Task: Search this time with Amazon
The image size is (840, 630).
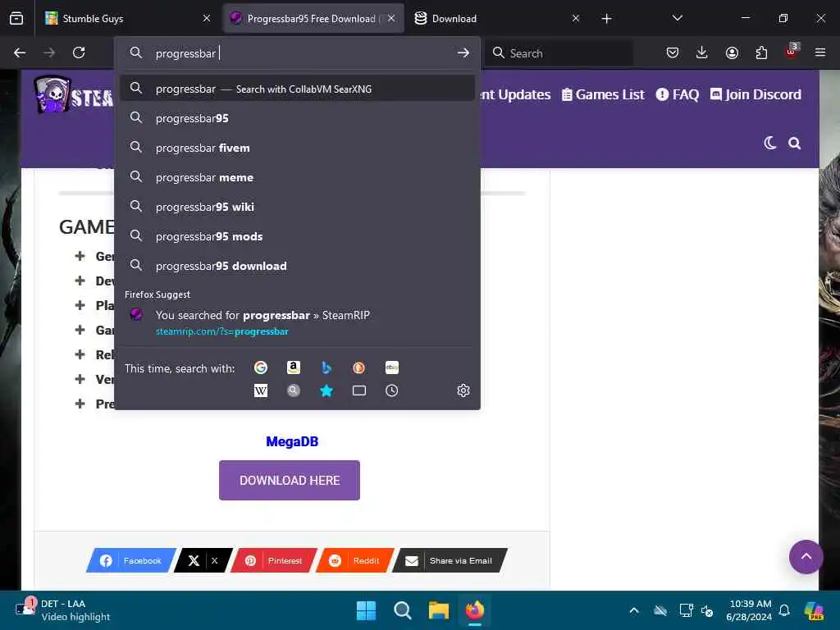Action: (293, 367)
